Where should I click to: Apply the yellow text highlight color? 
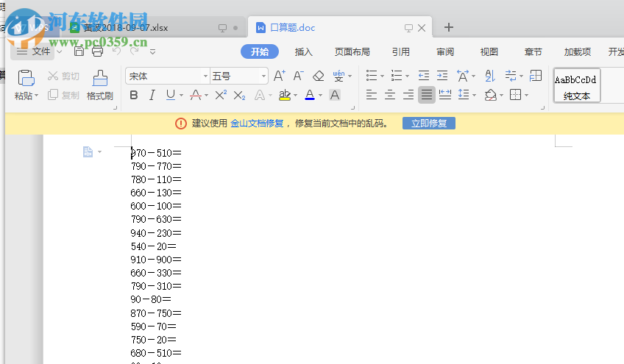pyautogui.click(x=285, y=95)
